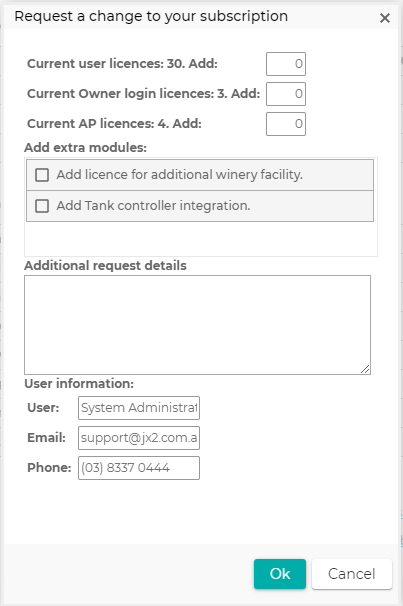The height and width of the screenshot is (606, 403).
Task: Click the 'Add extra modules' heading
Action: 85,148
